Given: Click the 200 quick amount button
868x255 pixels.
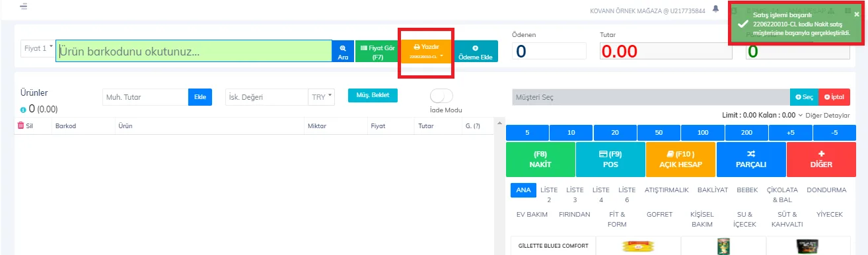Looking at the screenshot, I should click(x=746, y=133).
